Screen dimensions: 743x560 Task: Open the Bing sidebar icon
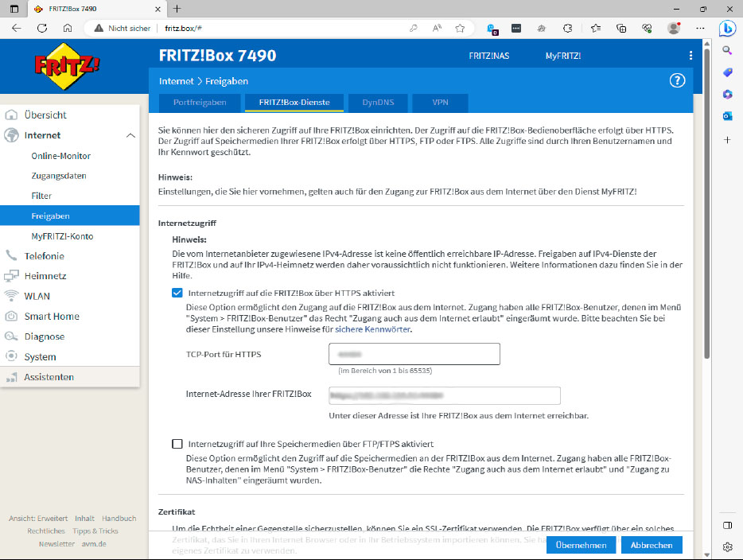(x=727, y=29)
